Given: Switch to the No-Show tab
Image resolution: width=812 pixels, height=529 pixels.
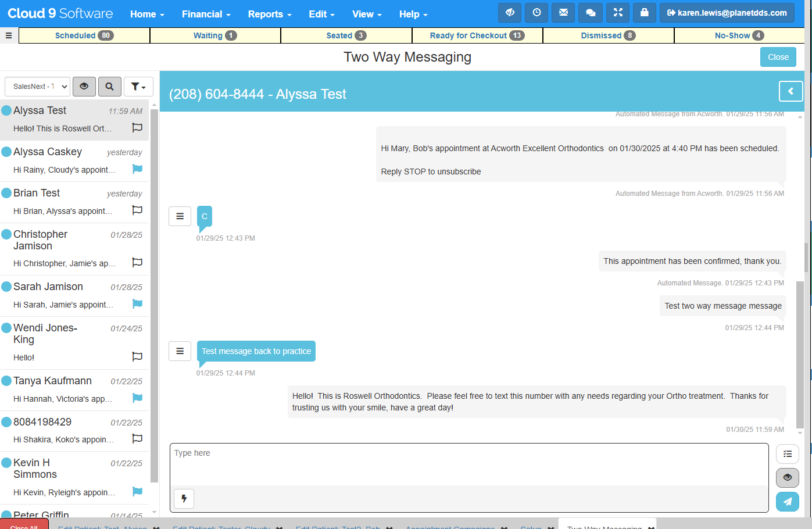Looking at the screenshot, I should tap(739, 35).
